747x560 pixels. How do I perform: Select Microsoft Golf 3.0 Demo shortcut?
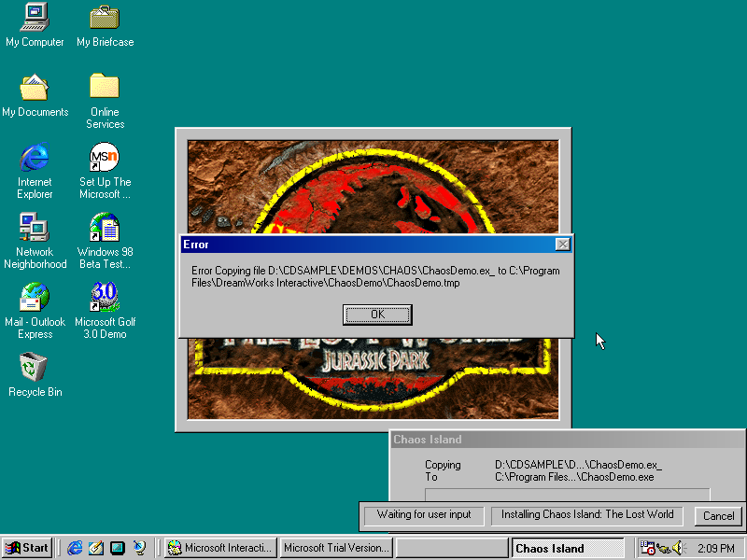(105, 311)
